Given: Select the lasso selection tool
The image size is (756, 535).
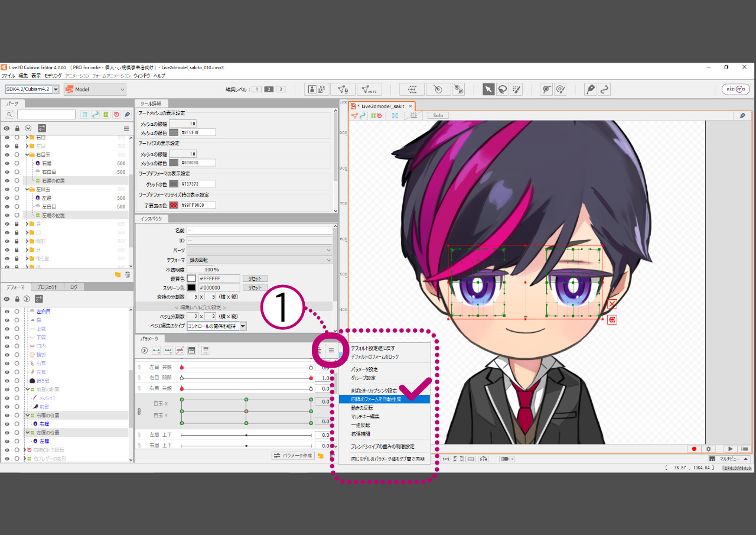Looking at the screenshot, I should [x=503, y=89].
